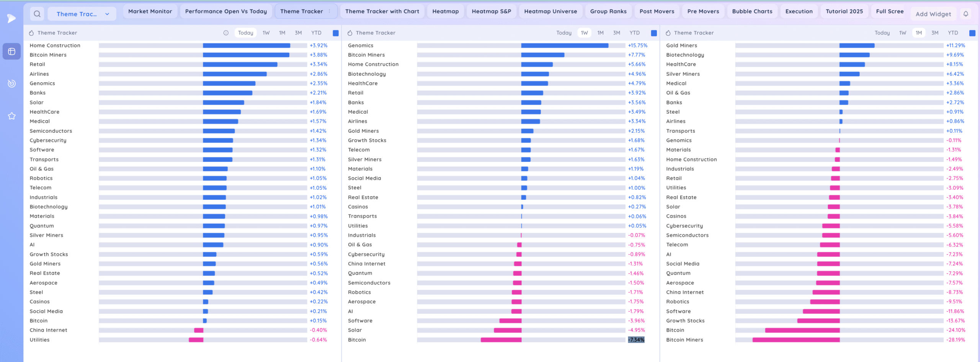Open the three-dot menu on the Theme Tracker tab
Image resolution: width=980 pixels, height=362 pixels.
pos(330,11)
